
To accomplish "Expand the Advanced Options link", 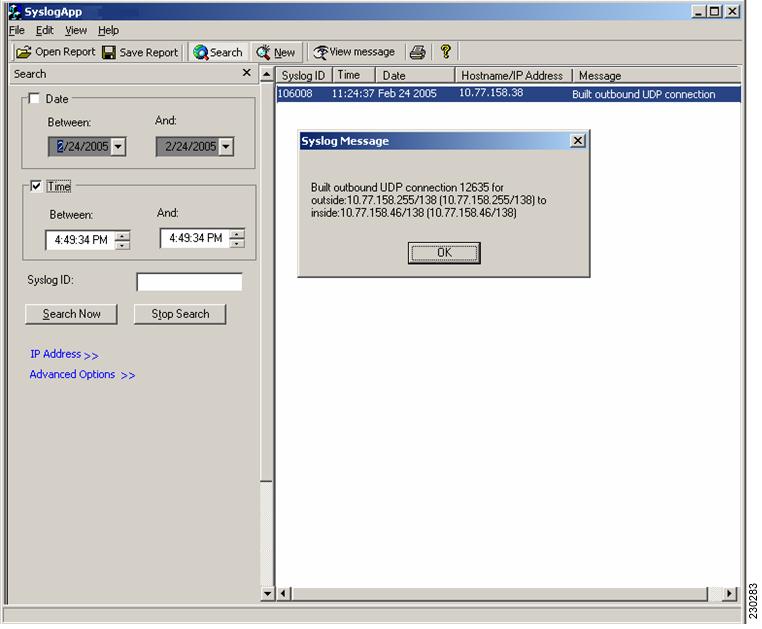I will [x=82, y=375].
